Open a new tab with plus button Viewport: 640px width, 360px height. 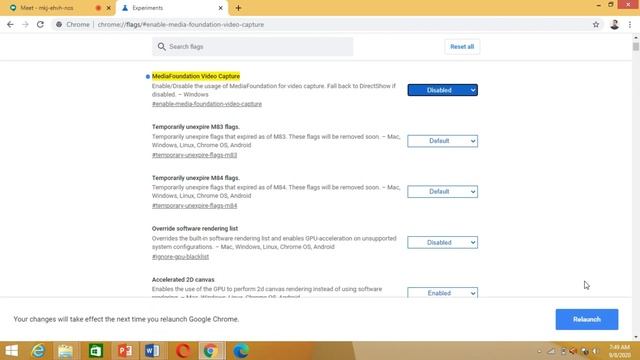[x=238, y=8]
